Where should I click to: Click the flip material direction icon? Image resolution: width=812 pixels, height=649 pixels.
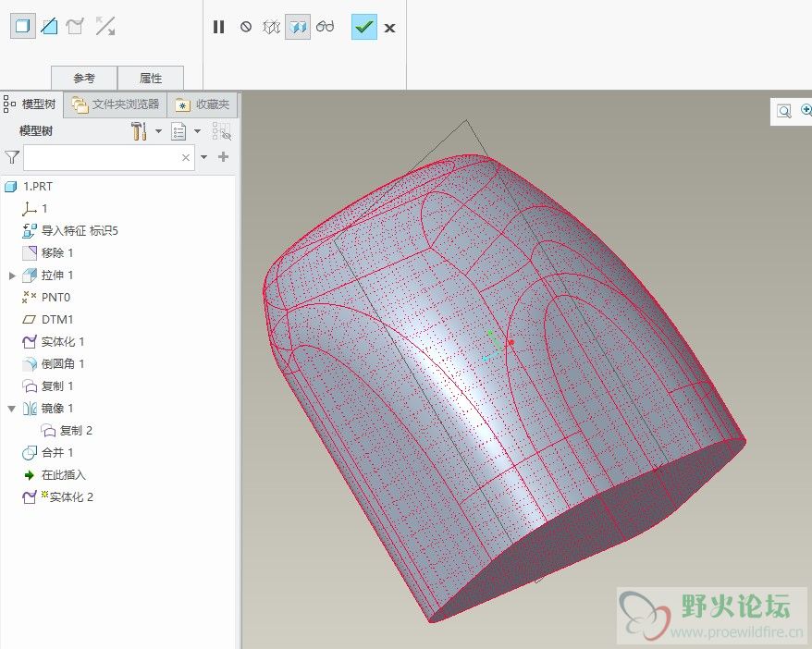click(105, 26)
